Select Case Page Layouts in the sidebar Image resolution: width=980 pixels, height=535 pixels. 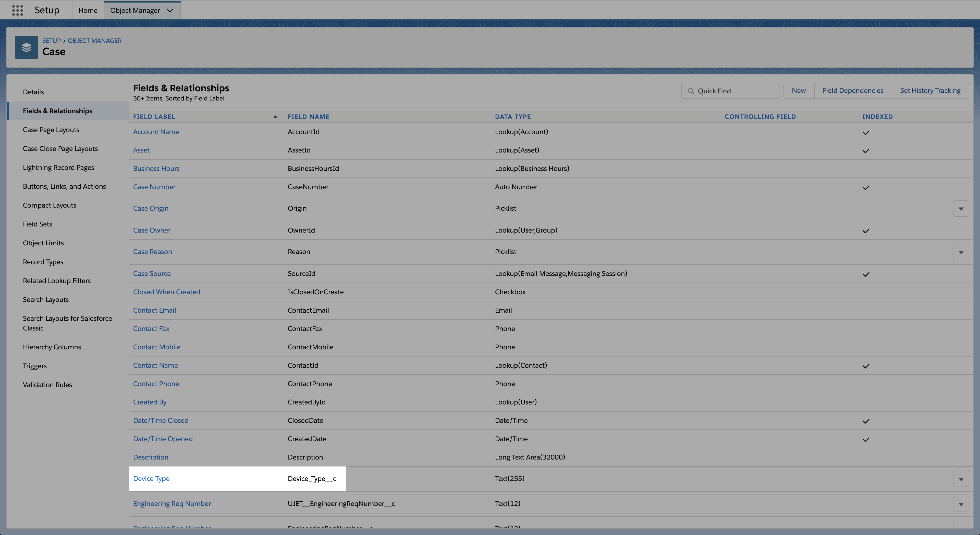pos(51,130)
